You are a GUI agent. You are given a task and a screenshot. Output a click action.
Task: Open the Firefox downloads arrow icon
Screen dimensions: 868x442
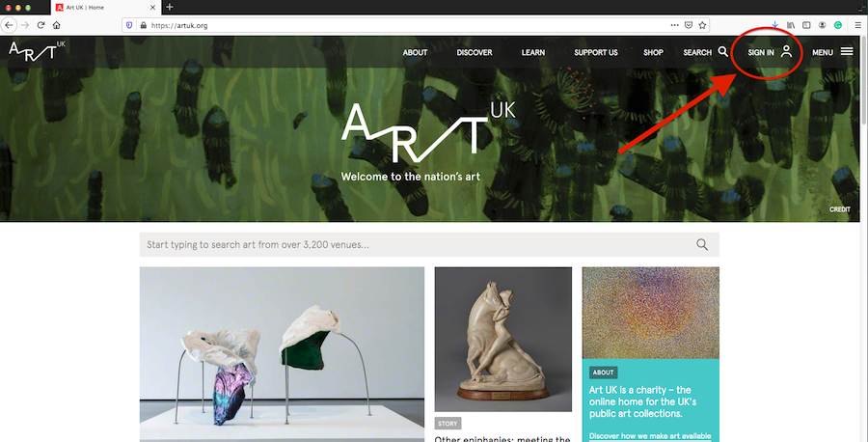[x=775, y=25]
